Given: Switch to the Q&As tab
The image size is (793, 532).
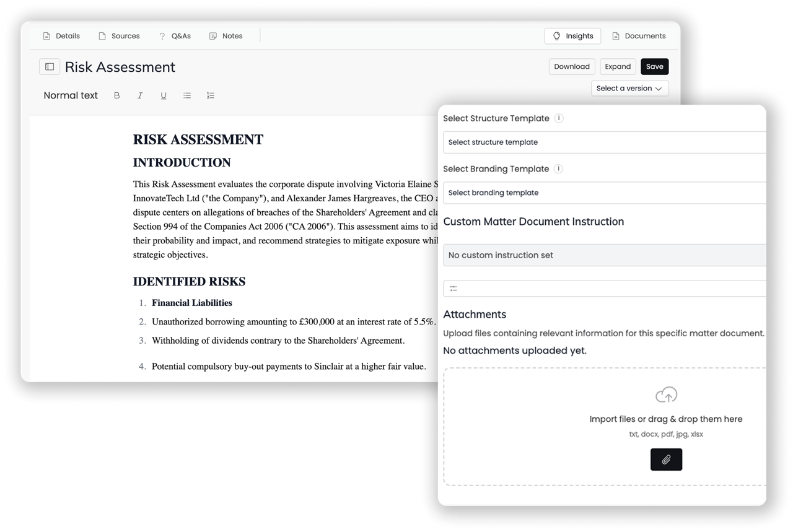Looking at the screenshot, I should tap(175, 36).
